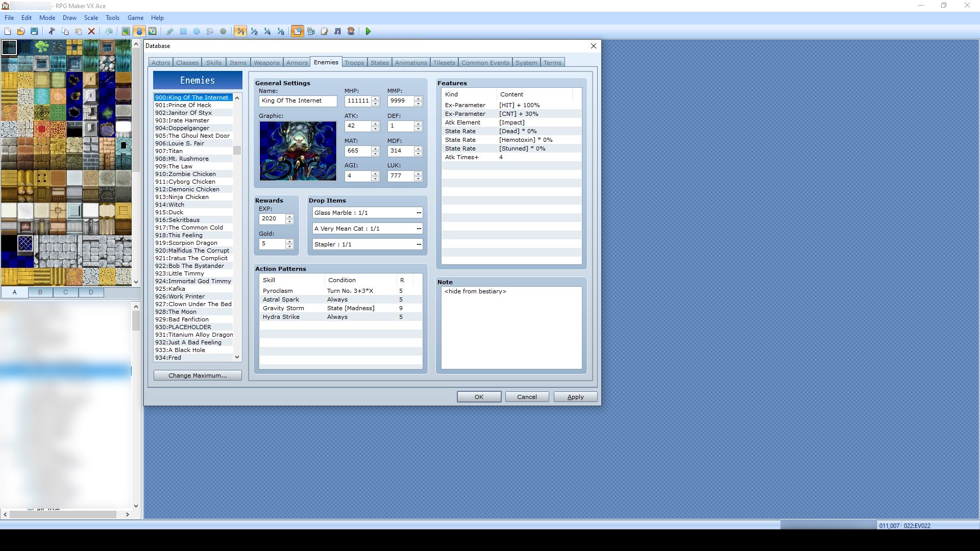Viewport: 980px width, 551px height.
Task: Click the run/playtest button in toolbar
Action: [367, 31]
